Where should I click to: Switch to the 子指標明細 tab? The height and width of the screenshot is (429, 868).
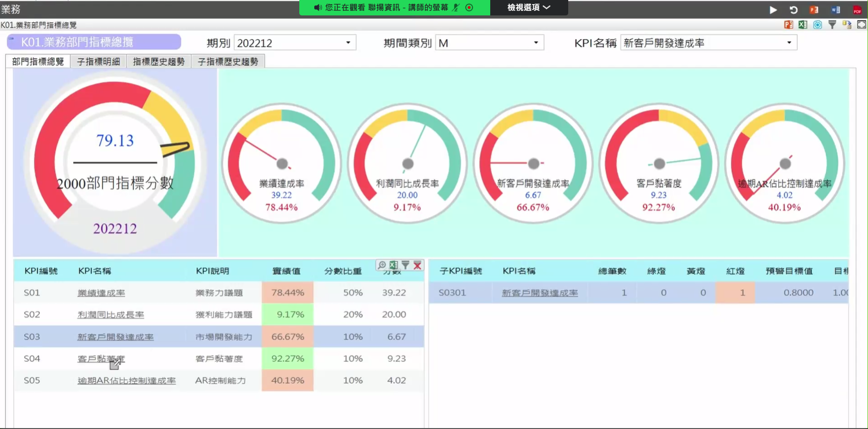coord(98,61)
